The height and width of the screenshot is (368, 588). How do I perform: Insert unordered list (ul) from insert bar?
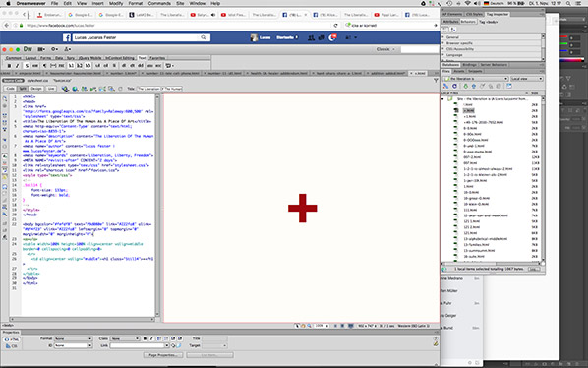(x=97, y=66)
